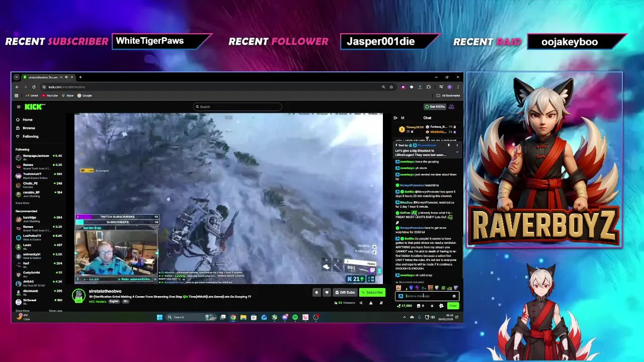Open Chrome apps grid icon
This screenshot has width=644, height=362.
click(17, 96)
